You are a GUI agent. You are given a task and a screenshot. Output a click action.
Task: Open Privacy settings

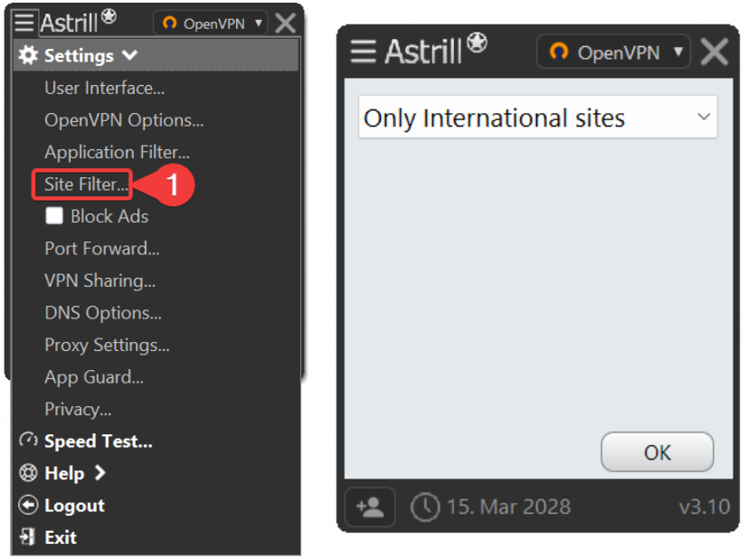(x=78, y=410)
